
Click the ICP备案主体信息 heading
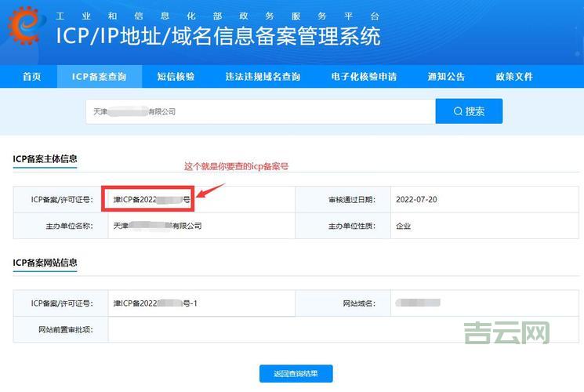click(45, 159)
